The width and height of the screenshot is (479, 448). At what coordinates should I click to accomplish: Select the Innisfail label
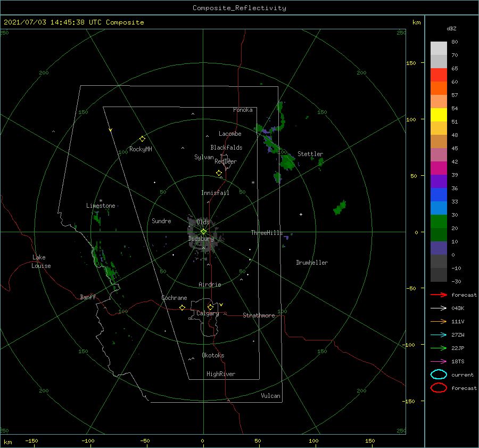click(x=215, y=193)
